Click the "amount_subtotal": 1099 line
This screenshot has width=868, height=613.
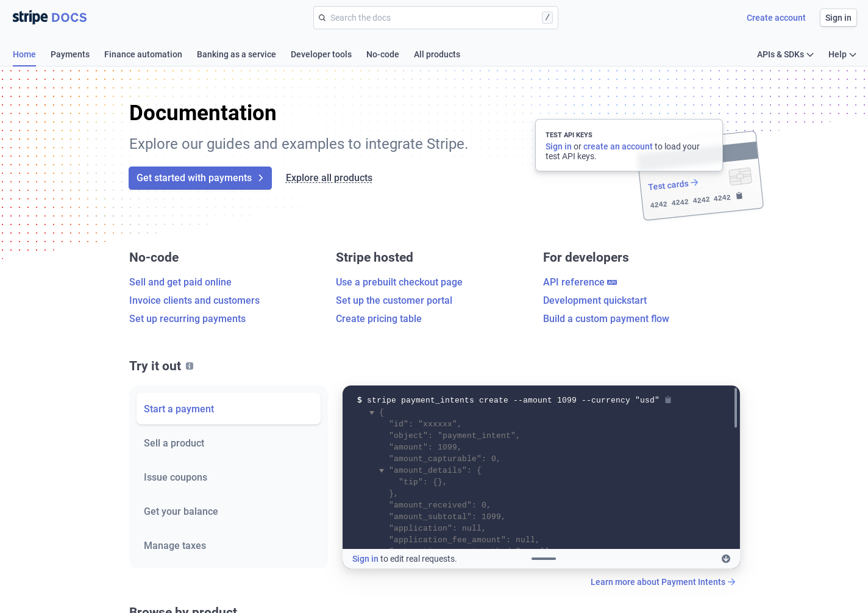point(447,517)
